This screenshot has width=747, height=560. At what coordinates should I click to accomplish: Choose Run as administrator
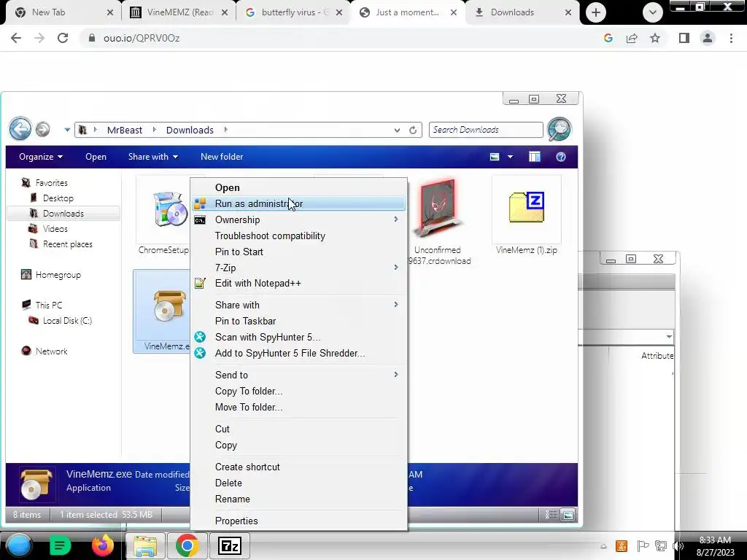click(298, 204)
